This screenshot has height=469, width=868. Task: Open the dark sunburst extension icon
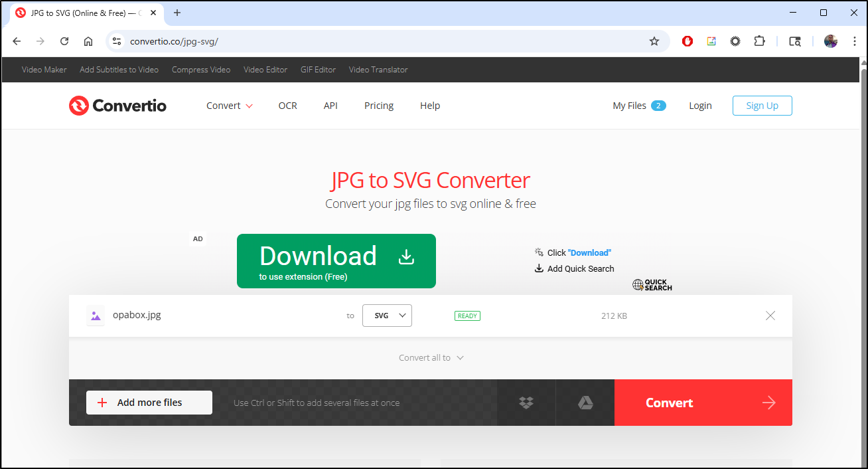coord(735,41)
